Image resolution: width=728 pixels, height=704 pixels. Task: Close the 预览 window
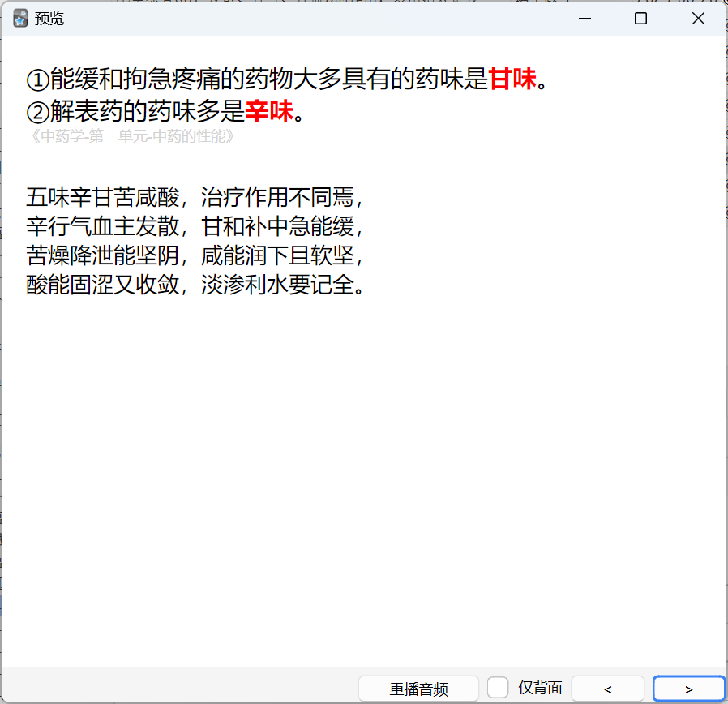tap(698, 19)
